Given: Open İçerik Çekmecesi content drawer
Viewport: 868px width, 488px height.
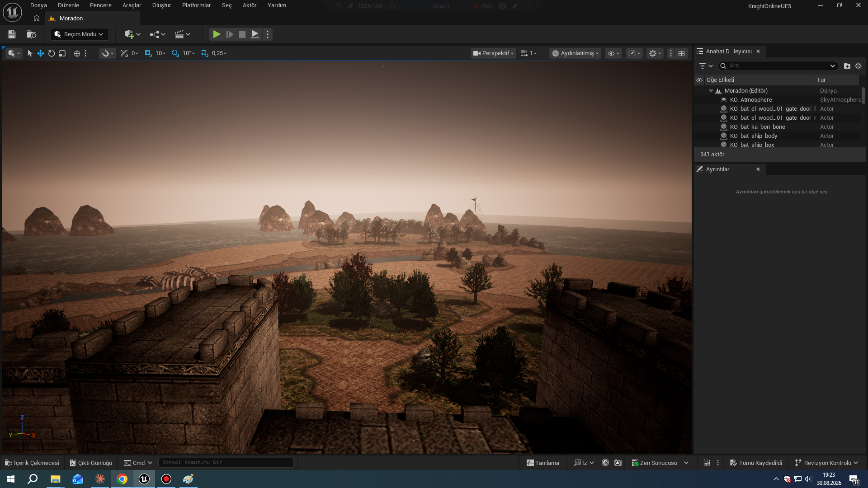Looking at the screenshot, I should 32,463.
